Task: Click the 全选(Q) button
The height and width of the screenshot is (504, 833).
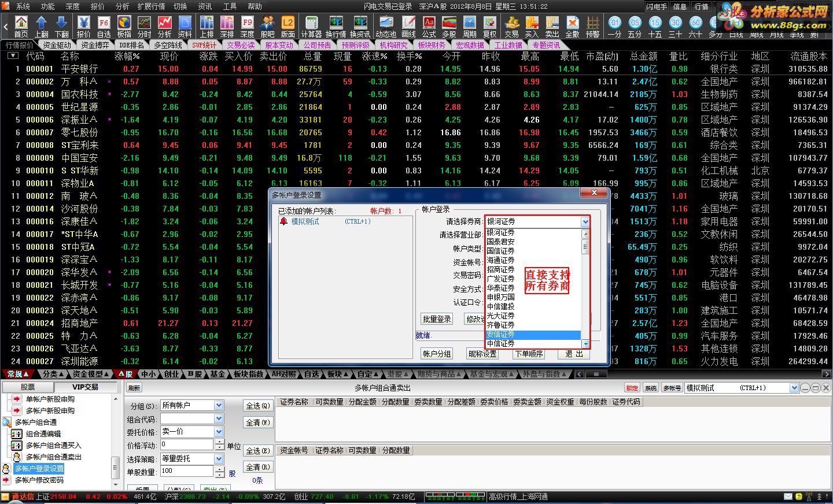Action: coord(258,406)
